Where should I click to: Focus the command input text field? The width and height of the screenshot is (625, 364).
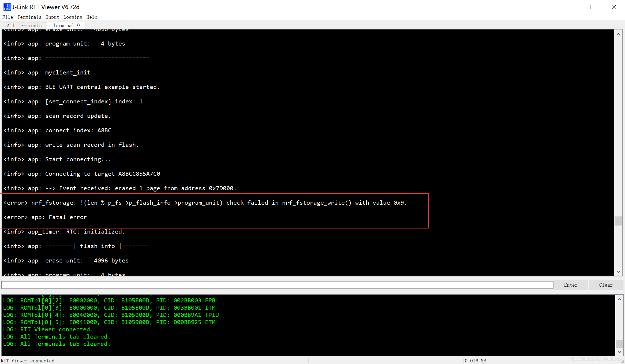point(277,285)
